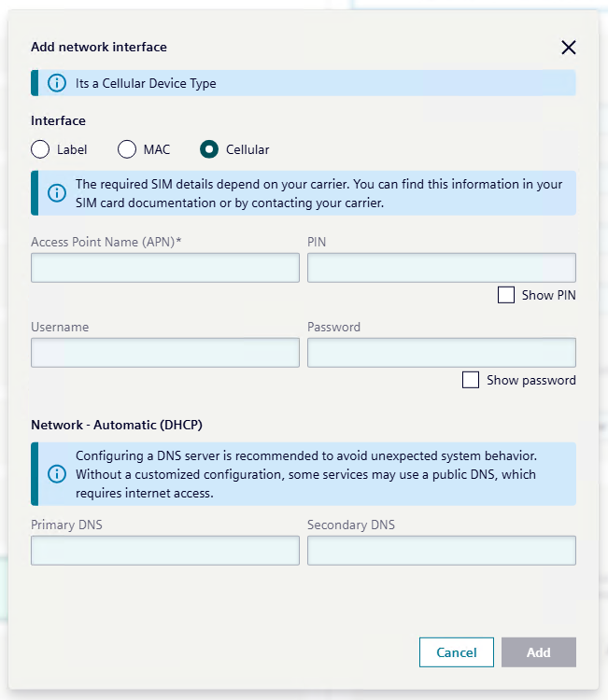Click the Primary DNS field
Image resolution: width=608 pixels, height=700 pixels.
click(x=165, y=551)
